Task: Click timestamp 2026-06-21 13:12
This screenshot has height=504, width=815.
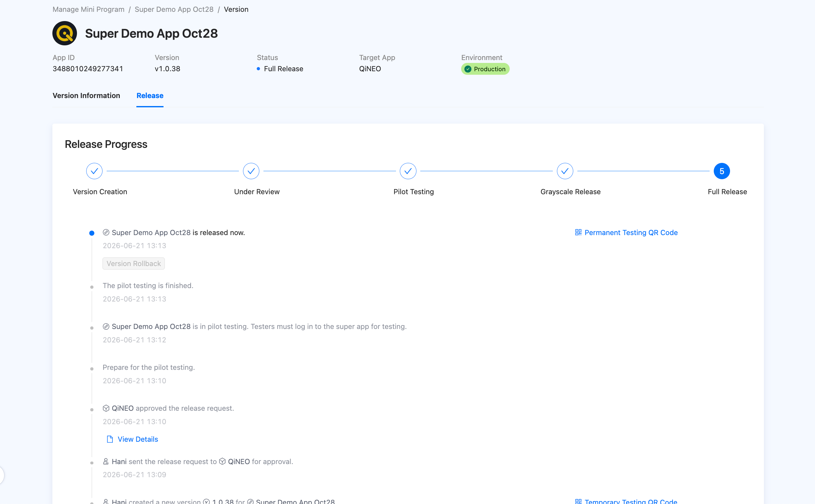Action: (x=134, y=340)
